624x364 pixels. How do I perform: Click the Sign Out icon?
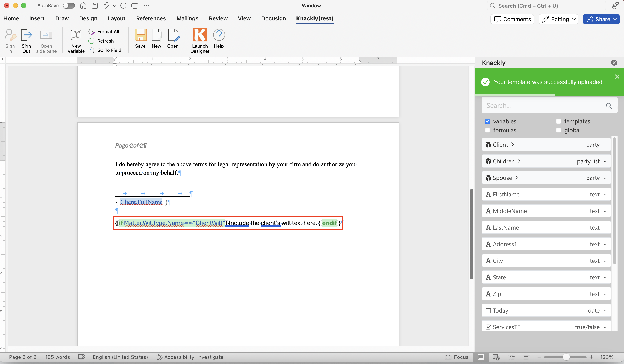(26, 35)
